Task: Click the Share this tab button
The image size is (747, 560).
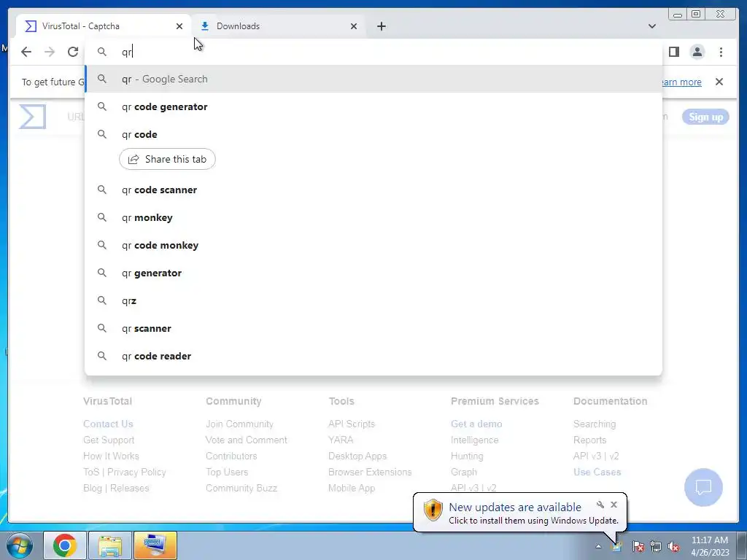Action: (167, 159)
